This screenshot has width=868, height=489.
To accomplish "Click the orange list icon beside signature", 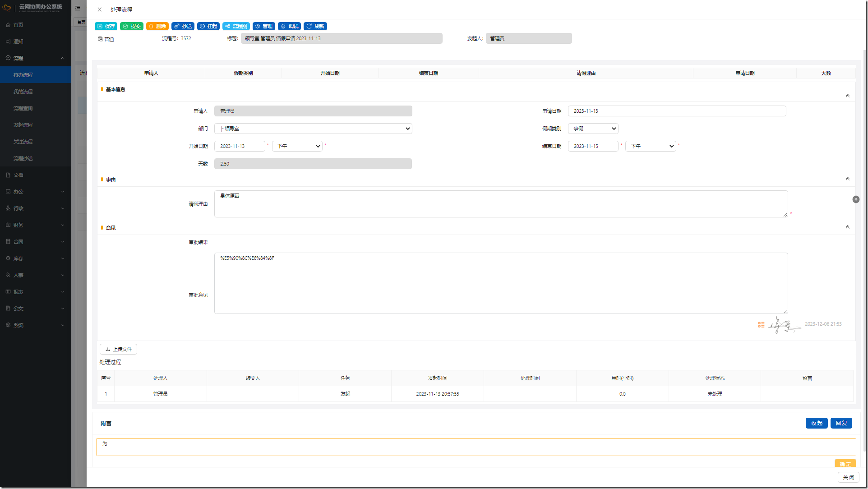I will (761, 325).
